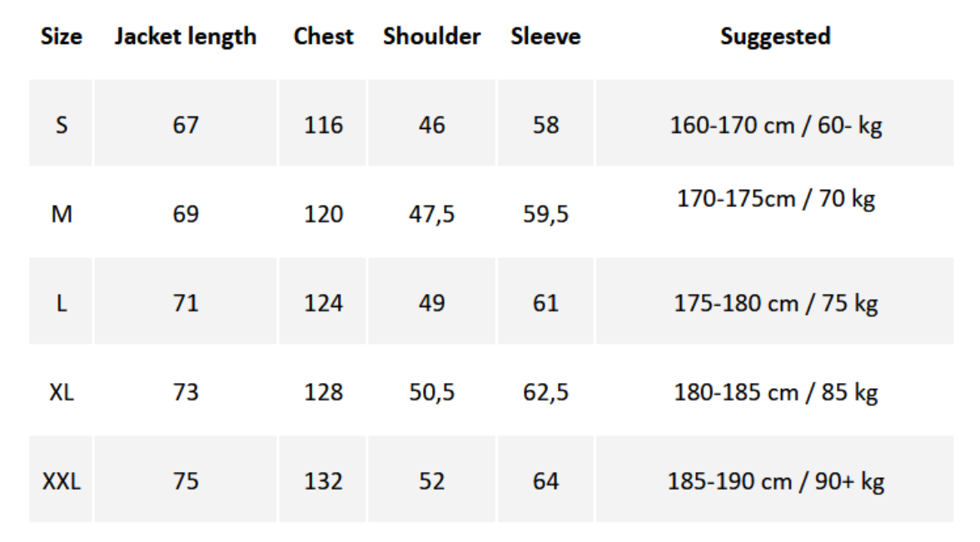980x542 pixels.
Task: Select shoulder value 47,5
Action: click(432, 215)
